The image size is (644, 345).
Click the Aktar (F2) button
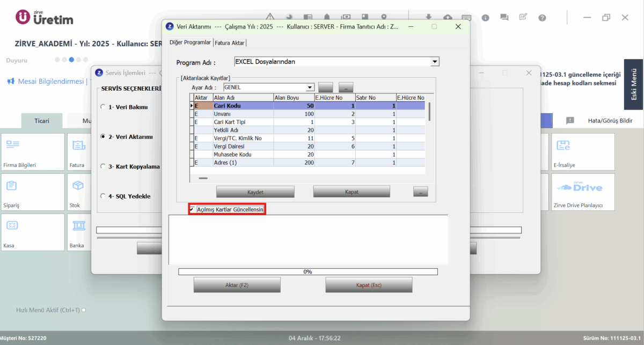(x=237, y=285)
